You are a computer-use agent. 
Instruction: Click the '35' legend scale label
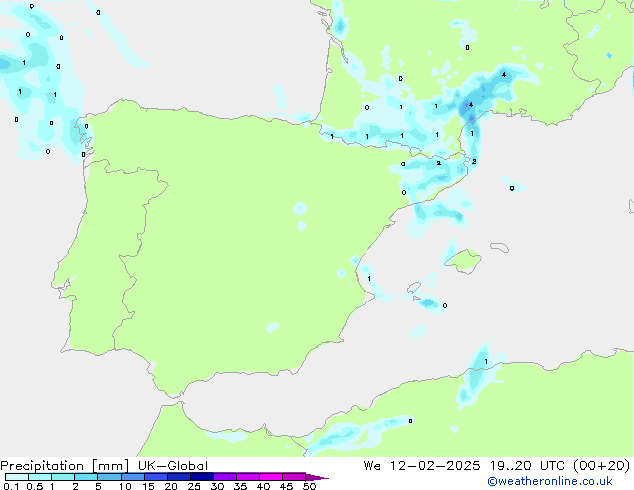tap(240, 486)
